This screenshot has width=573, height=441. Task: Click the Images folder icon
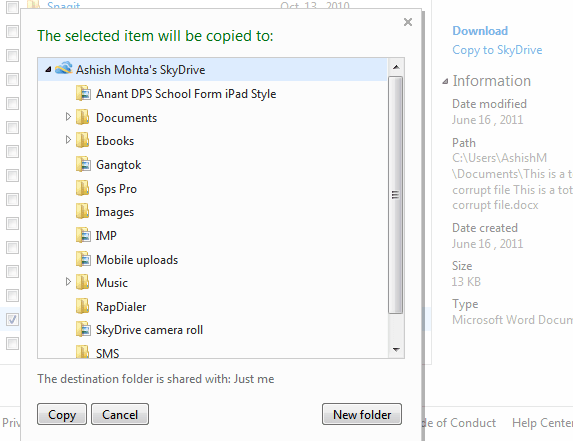point(83,211)
